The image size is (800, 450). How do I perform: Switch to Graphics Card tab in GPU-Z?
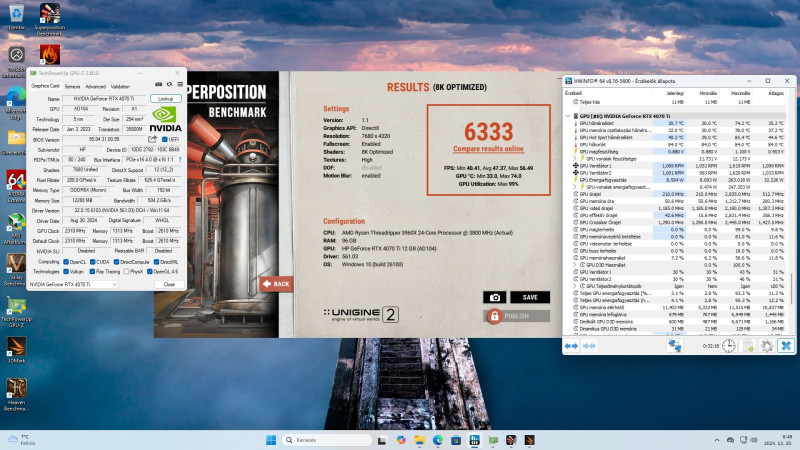(x=45, y=86)
